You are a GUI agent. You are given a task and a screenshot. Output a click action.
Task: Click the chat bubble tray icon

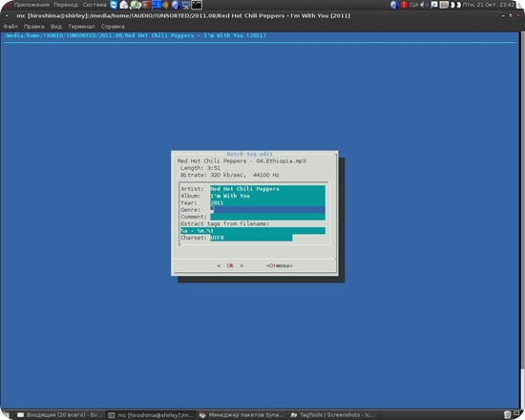click(434, 5)
